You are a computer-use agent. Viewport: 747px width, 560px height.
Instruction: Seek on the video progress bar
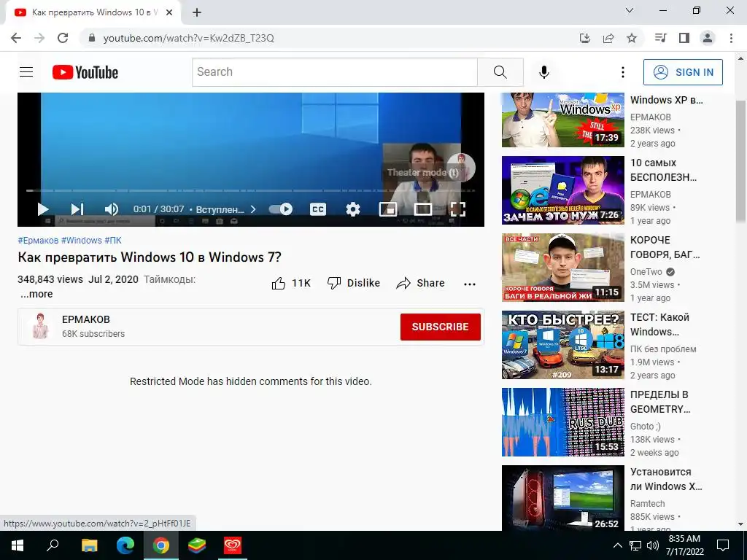pos(251,190)
